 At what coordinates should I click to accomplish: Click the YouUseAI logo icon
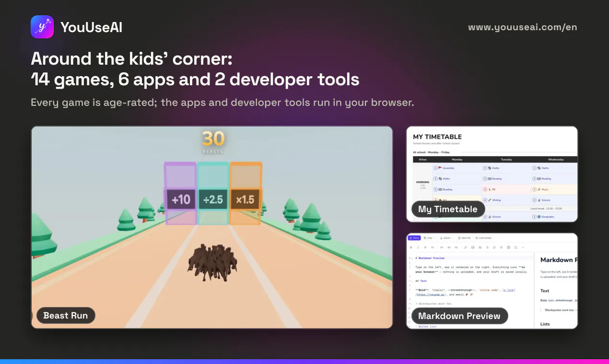pos(42,27)
